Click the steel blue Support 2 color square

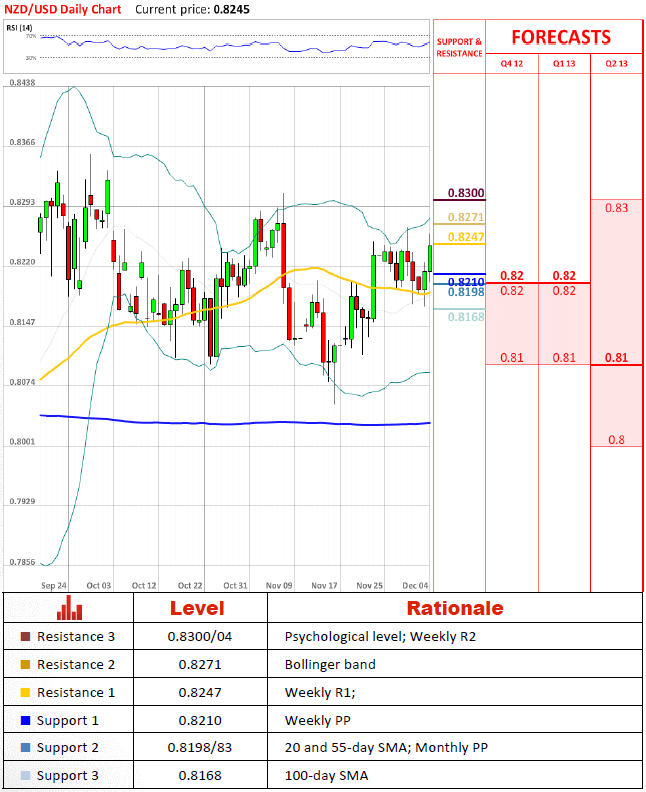pyautogui.click(x=25, y=749)
